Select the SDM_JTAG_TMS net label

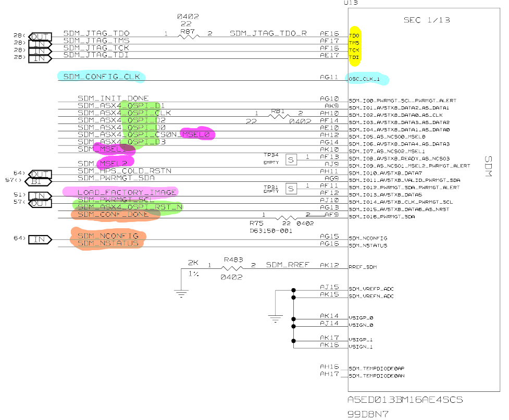click(96, 41)
